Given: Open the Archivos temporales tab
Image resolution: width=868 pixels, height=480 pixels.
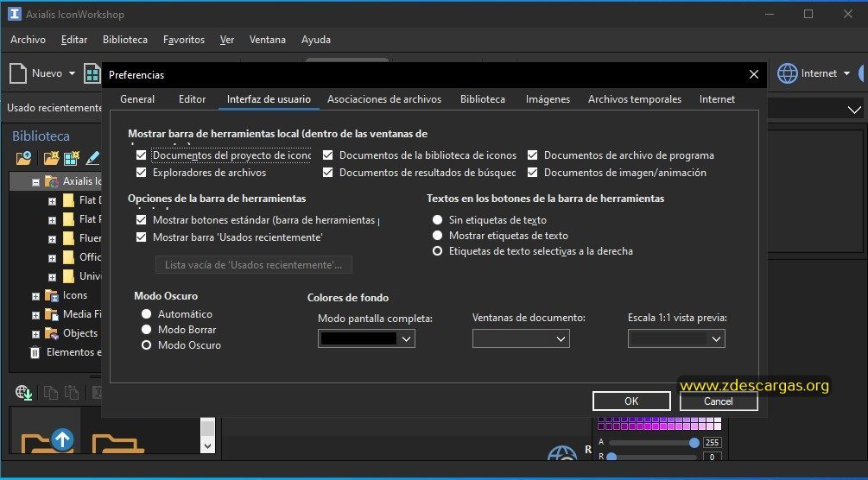Looking at the screenshot, I should (635, 99).
